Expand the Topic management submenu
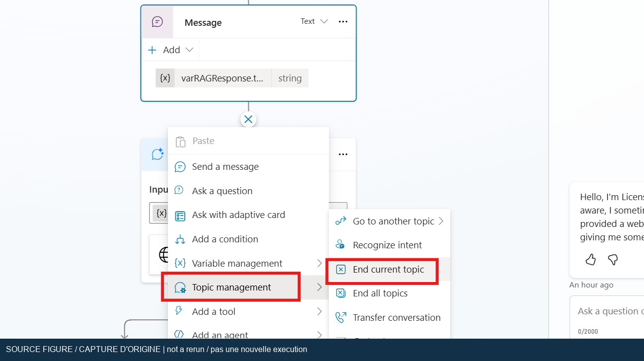Screen dimensions: 644x361 [248, 287]
